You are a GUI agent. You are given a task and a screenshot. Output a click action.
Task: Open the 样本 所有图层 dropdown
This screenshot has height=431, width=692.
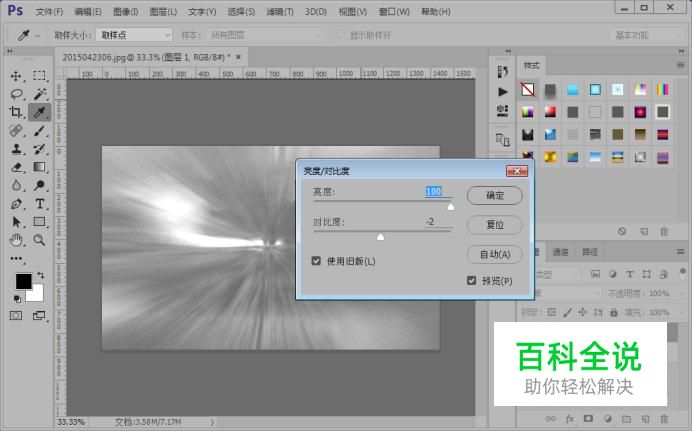263,35
